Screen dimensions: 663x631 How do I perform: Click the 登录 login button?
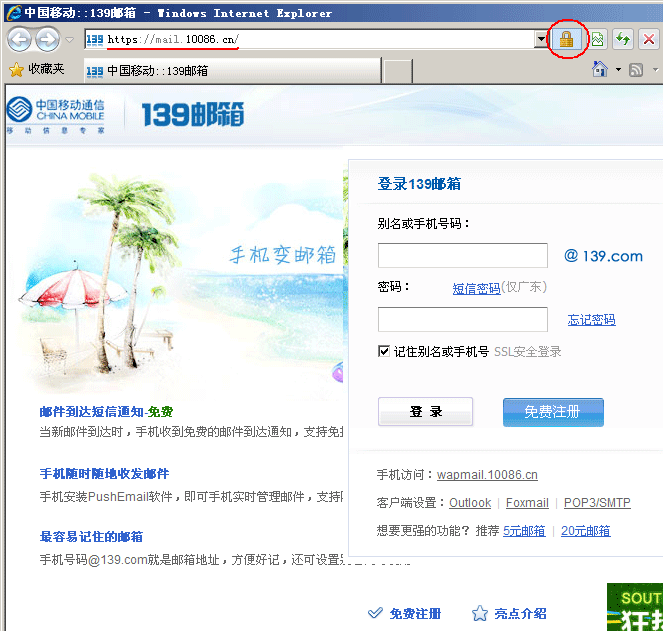(425, 412)
